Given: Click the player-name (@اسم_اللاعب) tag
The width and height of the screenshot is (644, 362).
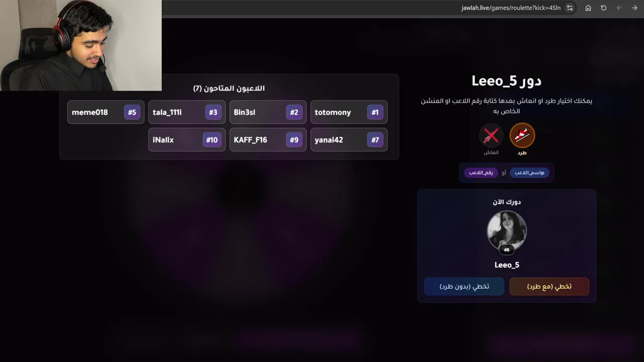Looking at the screenshot, I should pos(529,172).
